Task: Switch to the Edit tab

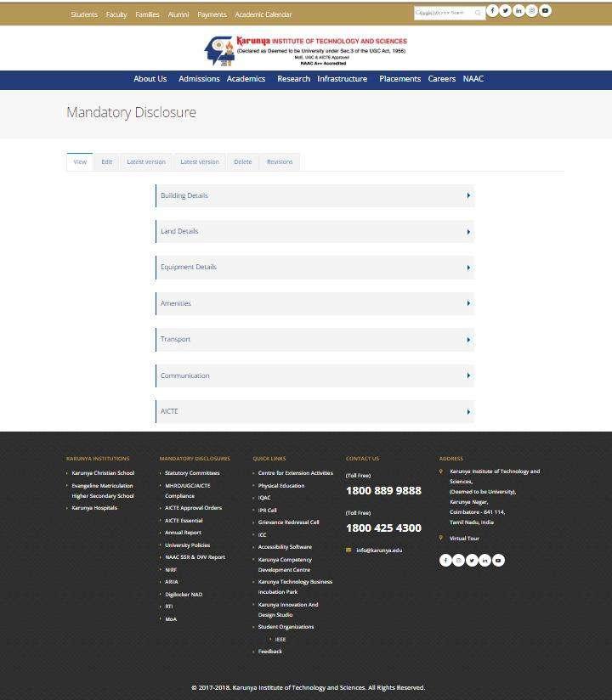Action: pyautogui.click(x=107, y=161)
